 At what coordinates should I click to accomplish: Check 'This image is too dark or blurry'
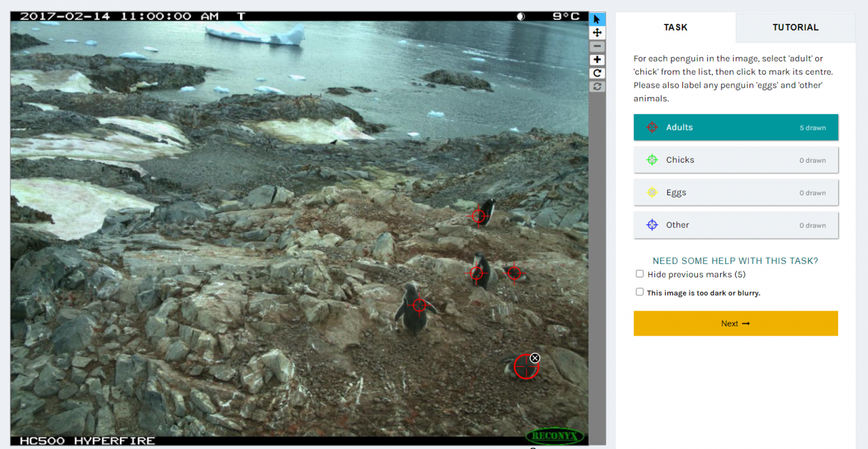[639, 292]
